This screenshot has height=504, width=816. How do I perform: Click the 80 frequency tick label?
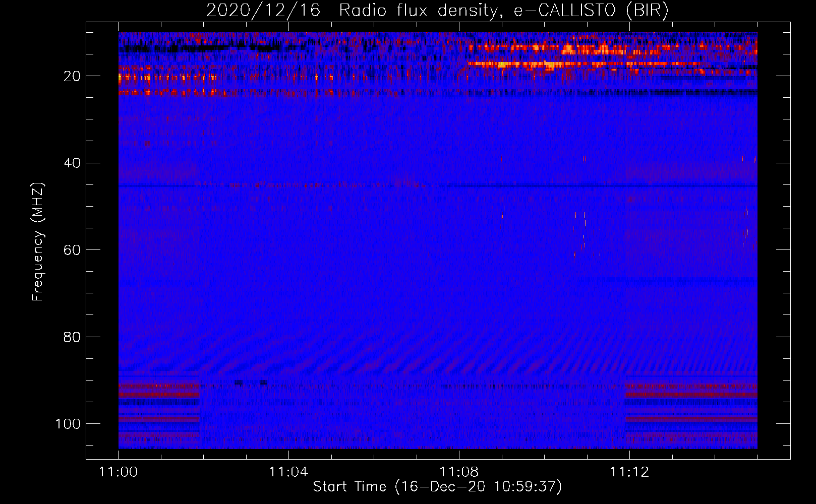(72, 337)
